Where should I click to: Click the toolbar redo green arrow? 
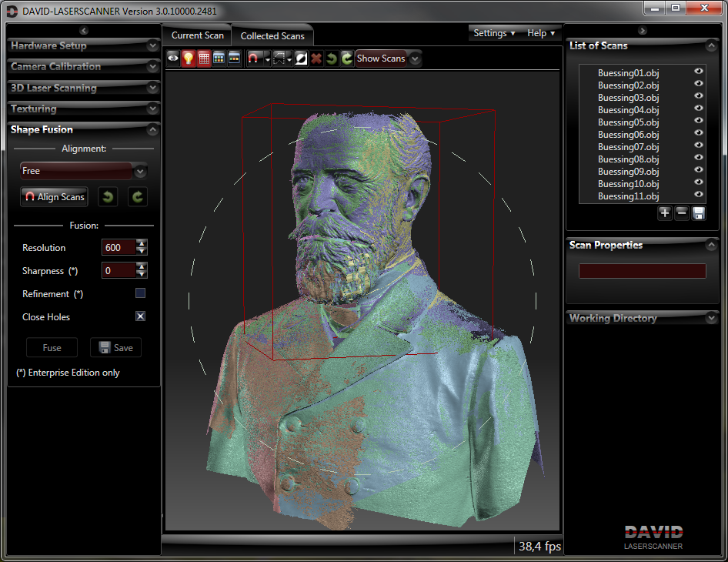[x=347, y=59]
